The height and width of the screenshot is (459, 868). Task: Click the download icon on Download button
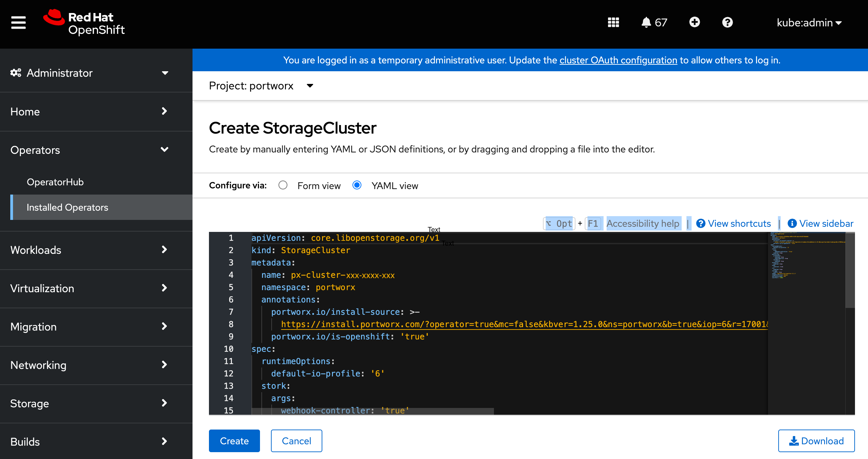pyautogui.click(x=793, y=441)
